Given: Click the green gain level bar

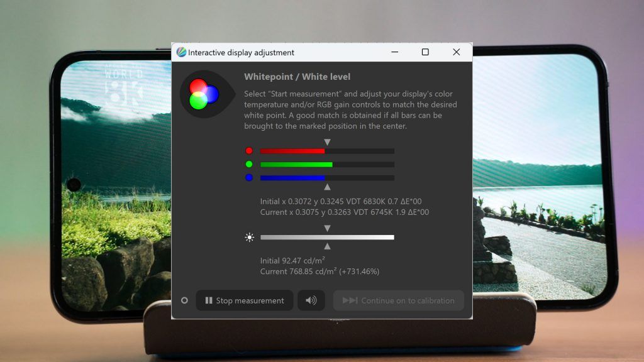Looking at the screenshot, I should click(x=327, y=165).
